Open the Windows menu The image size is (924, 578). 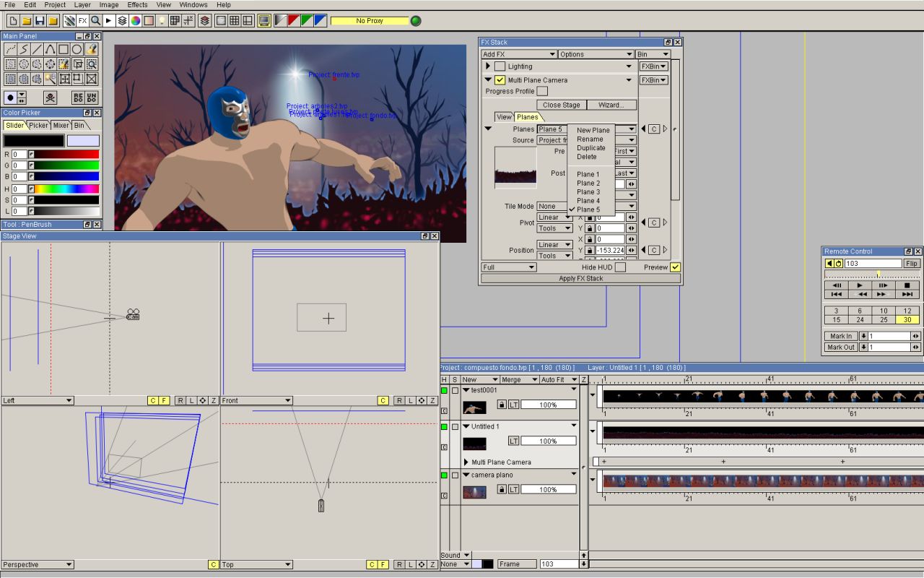coord(193,5)
